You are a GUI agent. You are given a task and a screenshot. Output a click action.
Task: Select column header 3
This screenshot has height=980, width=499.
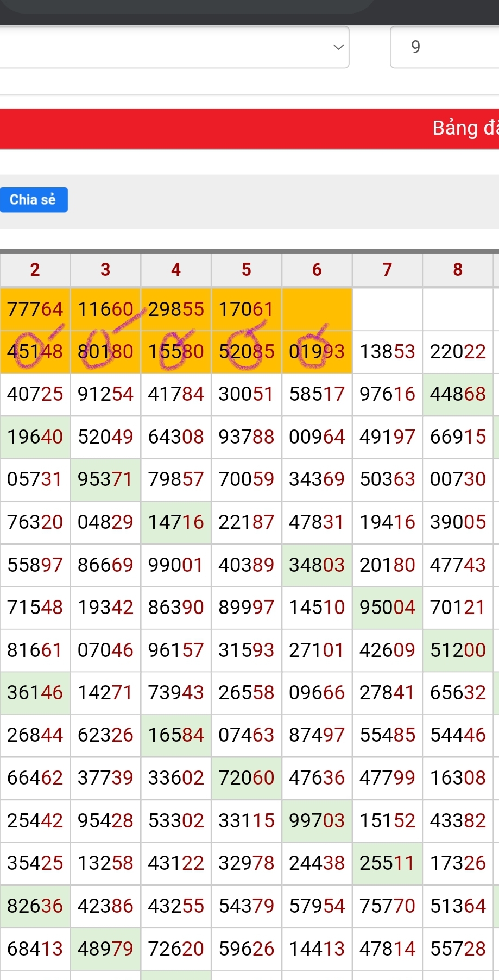[105, 269]
